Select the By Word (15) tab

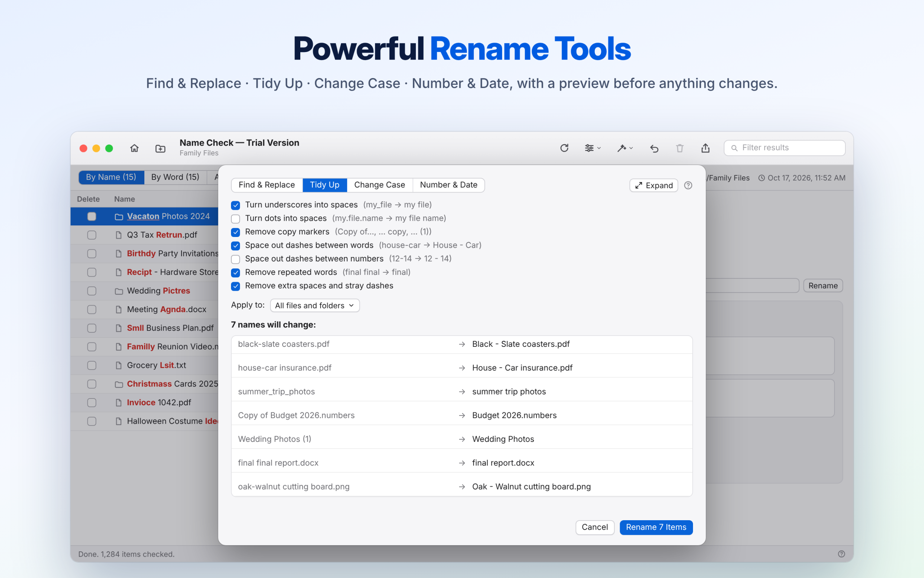(175, 177)
